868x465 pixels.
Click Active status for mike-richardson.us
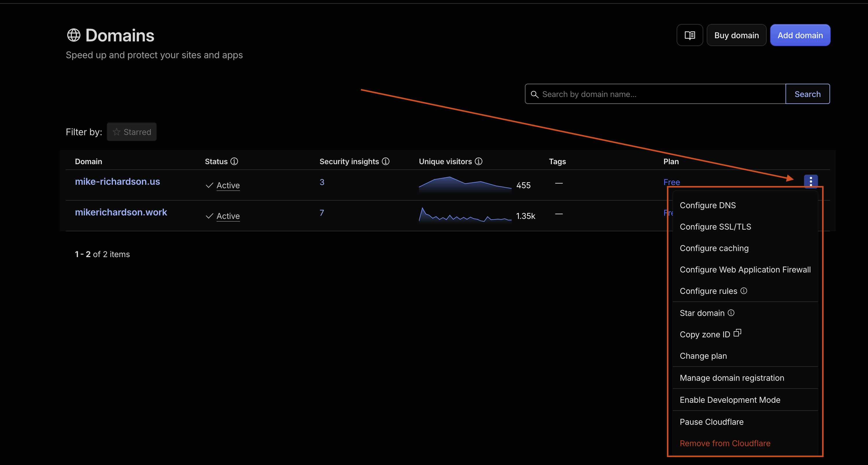[228, 185]
